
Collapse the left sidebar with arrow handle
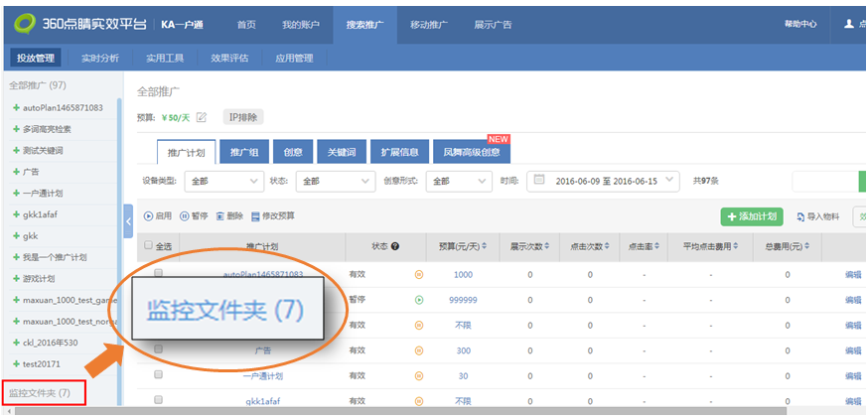[x=128, y=221]
